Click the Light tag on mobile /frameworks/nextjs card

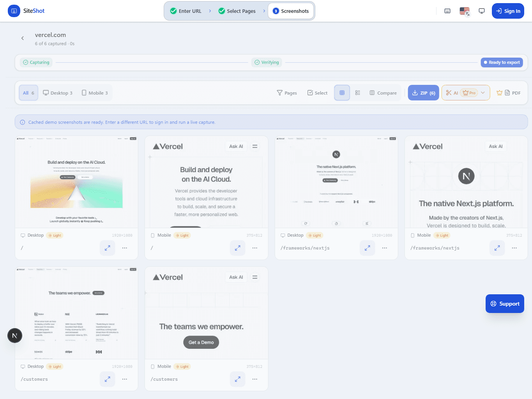click(x=442, y=236)
